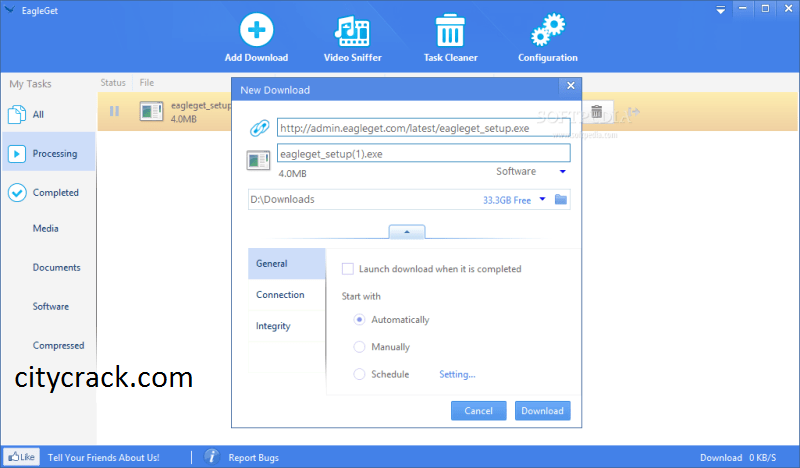Click the Completed checkmark icon in sidebar
The width and height of the screenshot is (800, 468).
click(17, 192)
